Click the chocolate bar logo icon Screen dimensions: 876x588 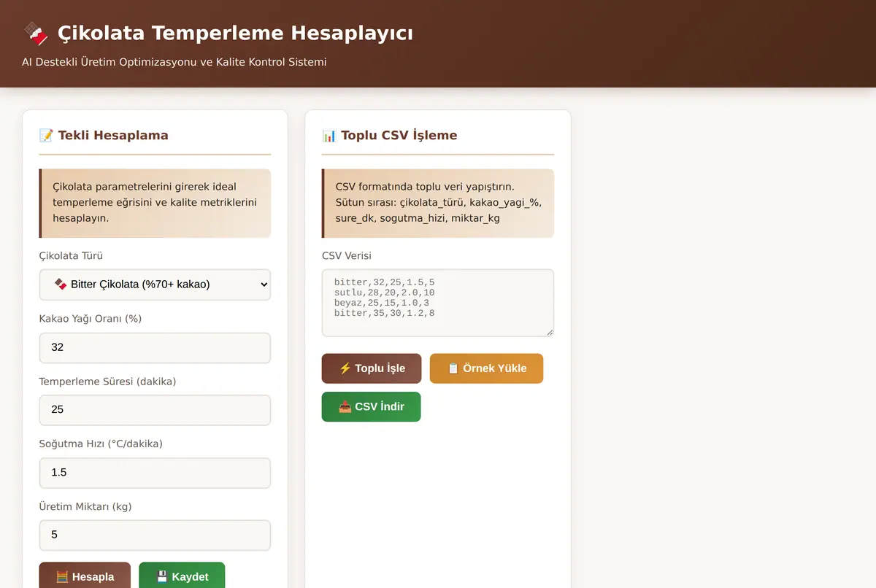[x=36, y=34]
